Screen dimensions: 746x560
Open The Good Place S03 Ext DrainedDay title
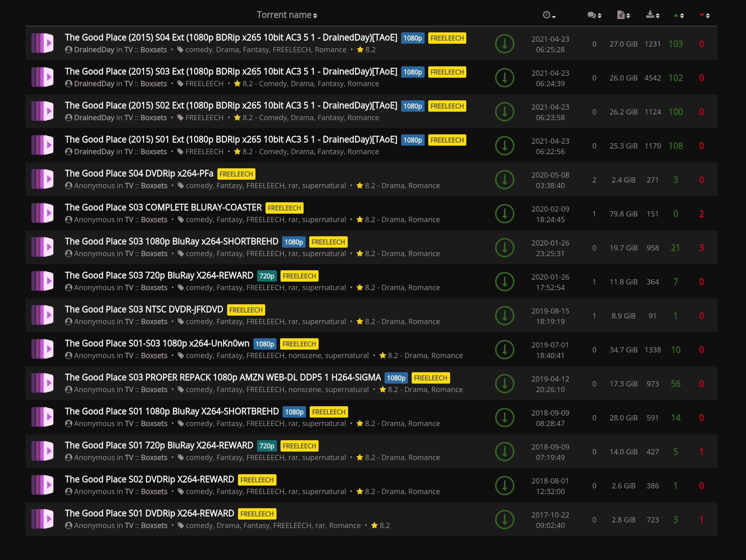(x=231, y=72)
